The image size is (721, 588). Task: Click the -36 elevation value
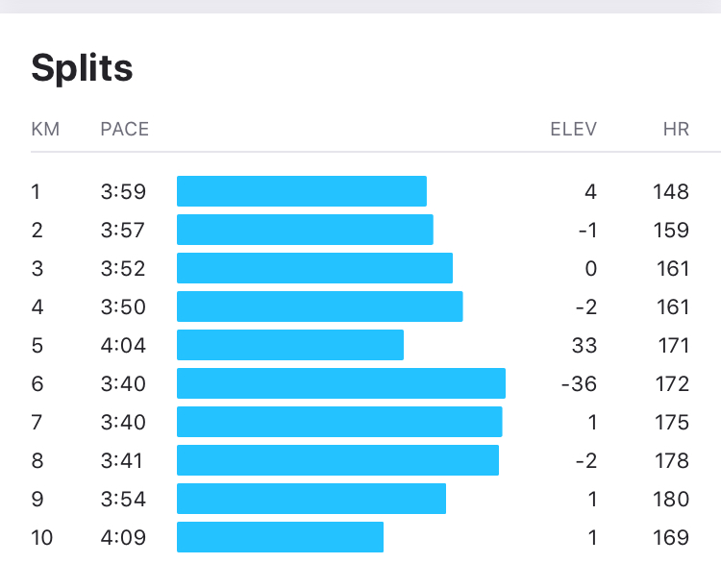(579, 384)
